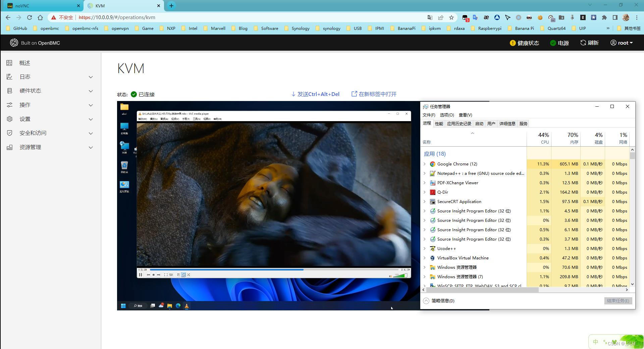Viewport: 644px width, 349px height.
Task: Open the Chrome extensions puzzle icon
Action: [x=604, y=17]
